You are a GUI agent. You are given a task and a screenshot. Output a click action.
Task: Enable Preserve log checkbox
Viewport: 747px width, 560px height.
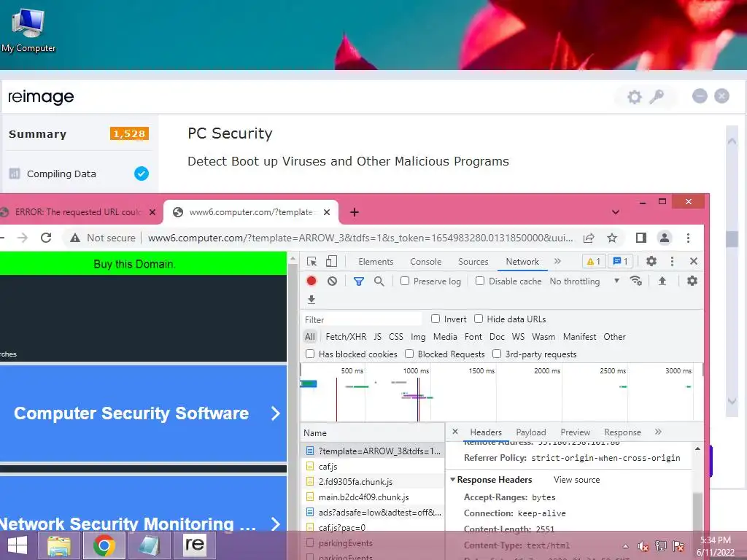pos(404,281)
